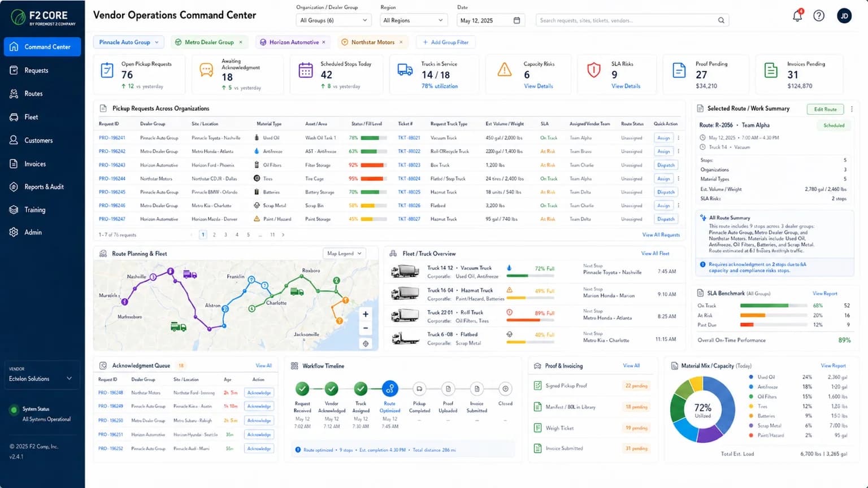Open the All Groups (6) dropdown

pos(333,20)
